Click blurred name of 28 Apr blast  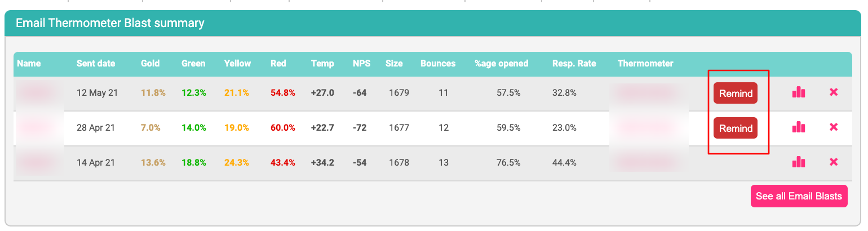37,127
